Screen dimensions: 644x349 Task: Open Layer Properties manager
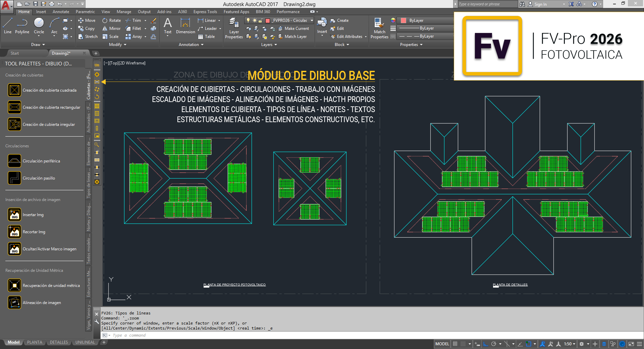234,29
